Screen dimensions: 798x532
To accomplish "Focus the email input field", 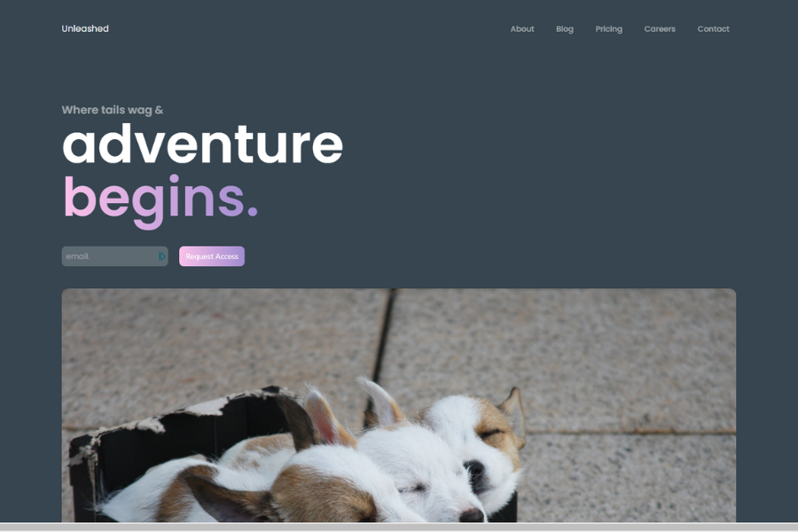I will [x=114, y=256].
